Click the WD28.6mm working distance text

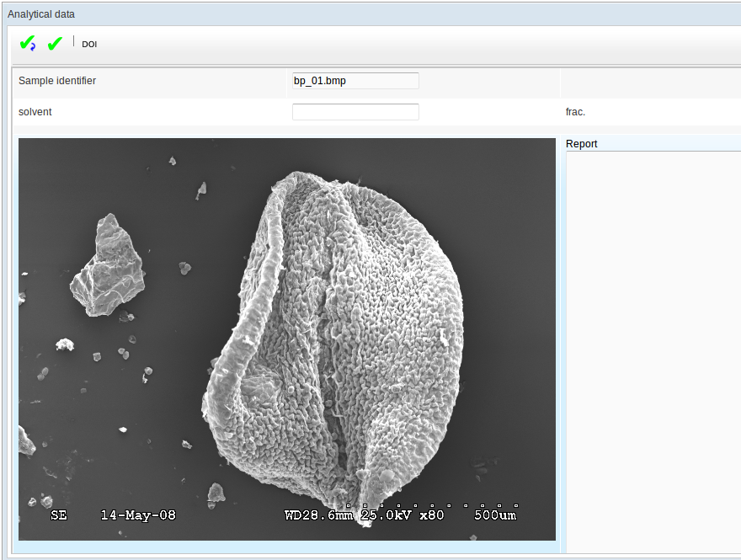pyautogui.click(x=319, y=515)
